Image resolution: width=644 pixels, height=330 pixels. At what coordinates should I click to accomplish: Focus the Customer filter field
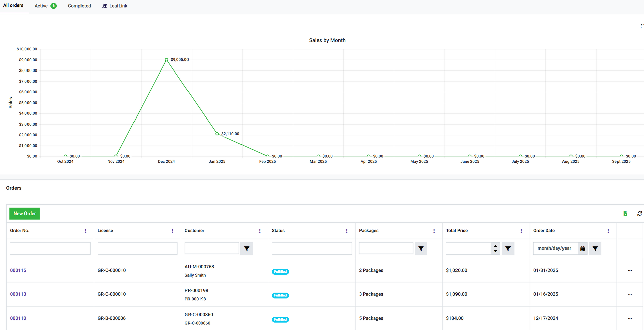click(x=212, y=248)
